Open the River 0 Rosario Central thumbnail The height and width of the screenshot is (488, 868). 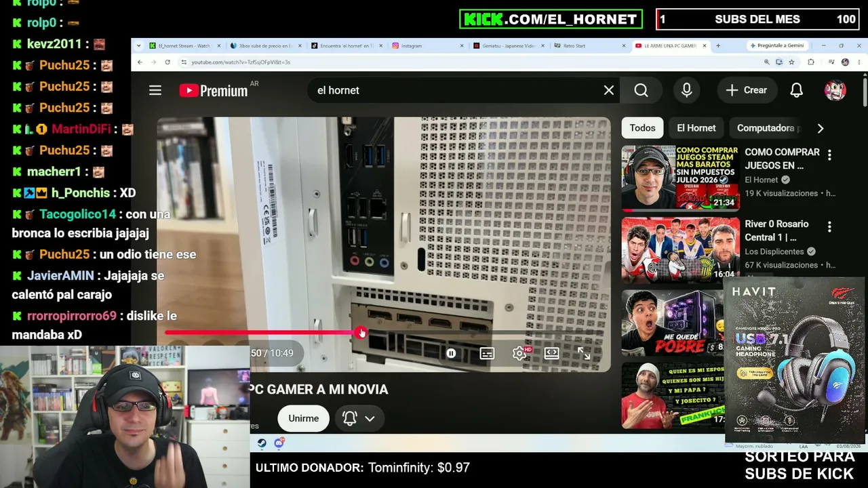coord(681,249)
